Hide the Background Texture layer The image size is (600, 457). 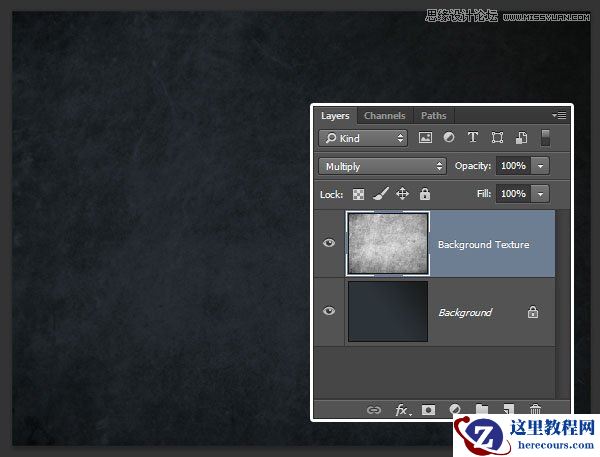tap(329, 243)
